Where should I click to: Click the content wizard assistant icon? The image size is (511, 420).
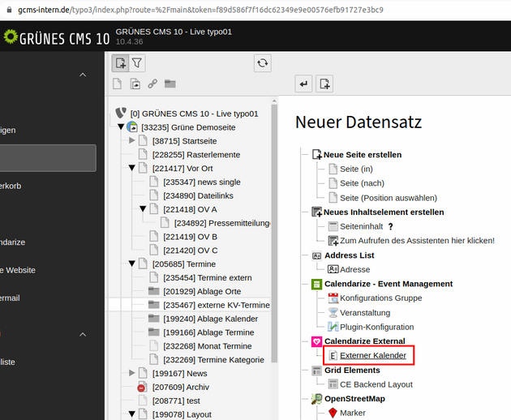tap(333, 241)
